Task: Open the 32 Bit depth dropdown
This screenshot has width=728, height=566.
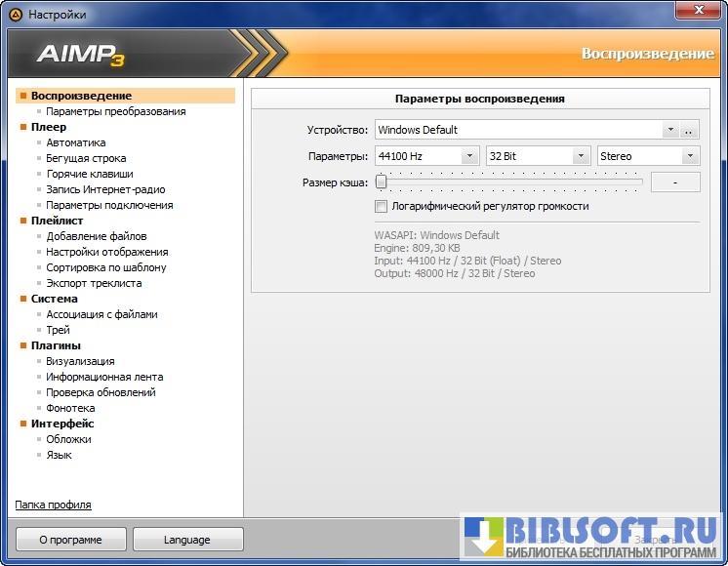Action: point(581,156)
